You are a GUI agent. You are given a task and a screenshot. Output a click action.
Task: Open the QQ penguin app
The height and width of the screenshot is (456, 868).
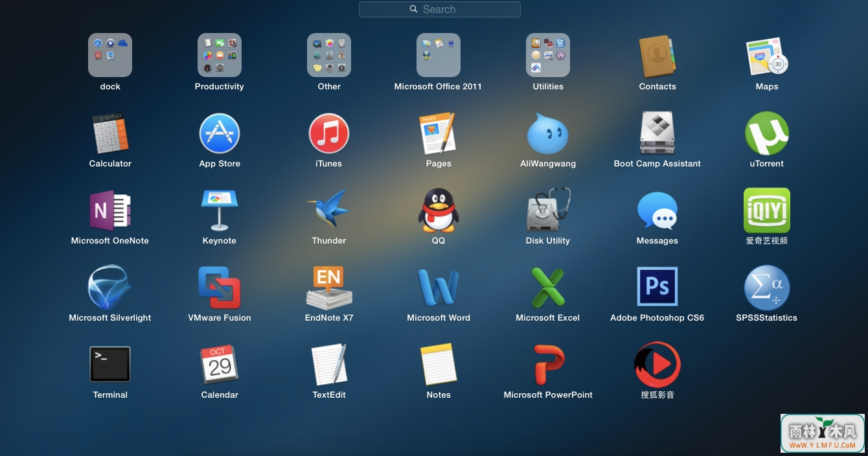439,210
